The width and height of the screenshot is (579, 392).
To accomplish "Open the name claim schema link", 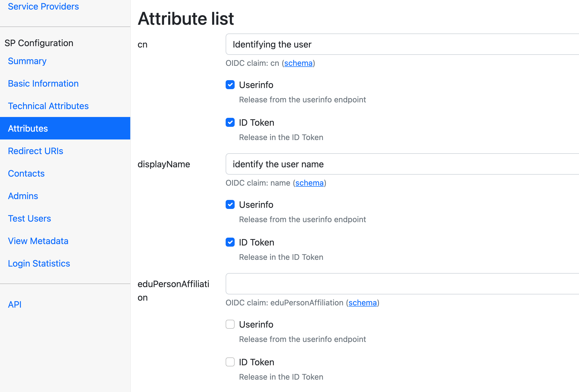I will coord(309,183).
